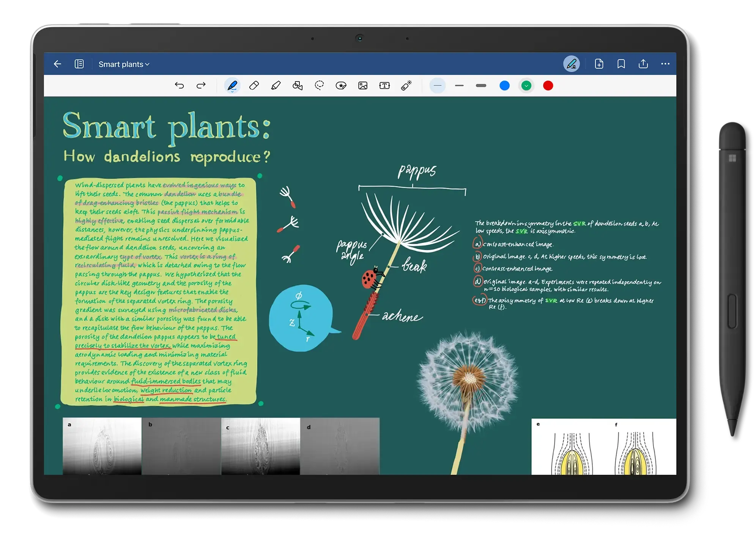Open the More options menu

pos(665,64)
